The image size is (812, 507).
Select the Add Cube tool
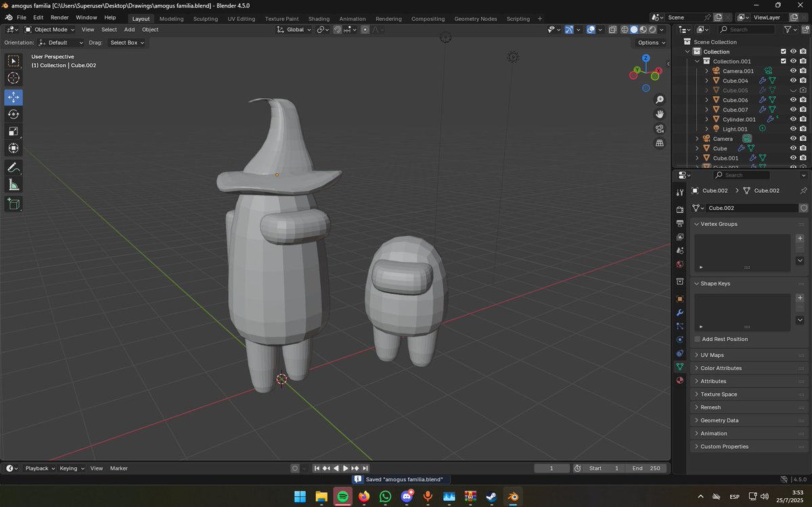click(14, 204)
